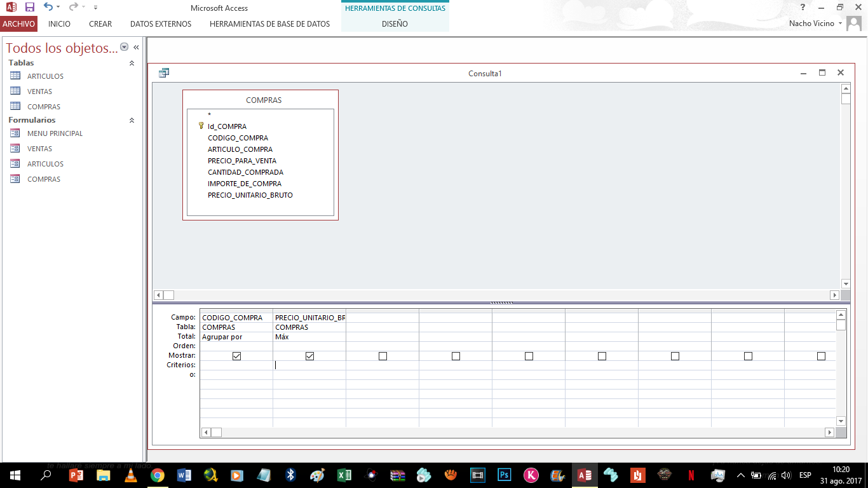The image size is (868, 488).
Task: Select PRECIO_PARA_VENTA field
Action: (x=242, y=161)
